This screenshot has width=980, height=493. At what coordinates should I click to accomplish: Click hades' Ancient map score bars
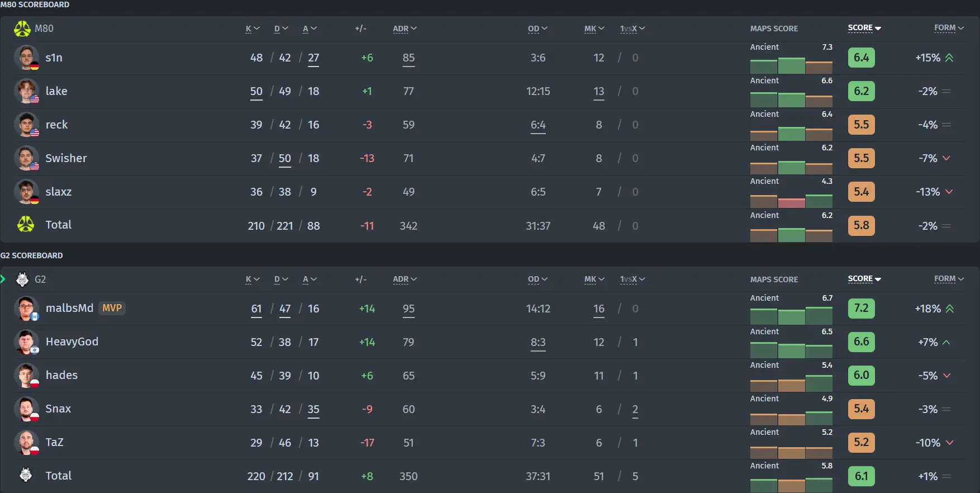[791, 383]
